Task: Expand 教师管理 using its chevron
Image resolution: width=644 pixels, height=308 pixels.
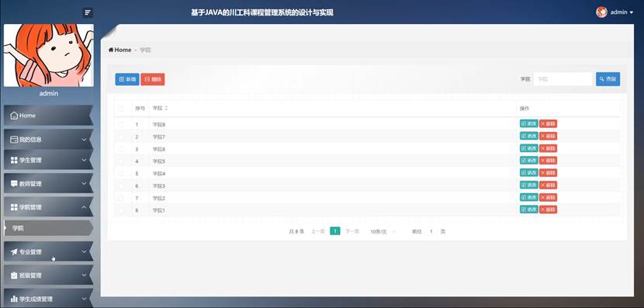Action: [x=84, y=184]
